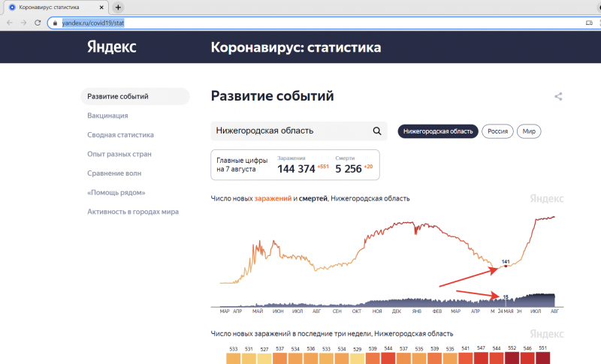The width and height of the screenshot is (601, 364).
Task: Select the Коронавирус: статистика browser tab
Action: [x=56, y=8]
